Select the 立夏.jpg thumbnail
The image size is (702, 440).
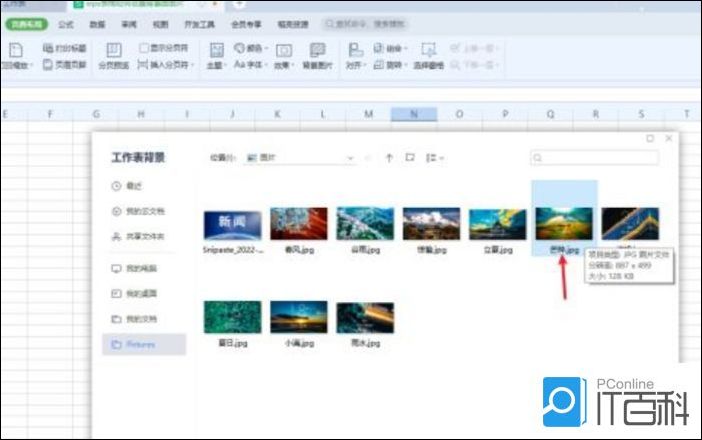(498, 224)
